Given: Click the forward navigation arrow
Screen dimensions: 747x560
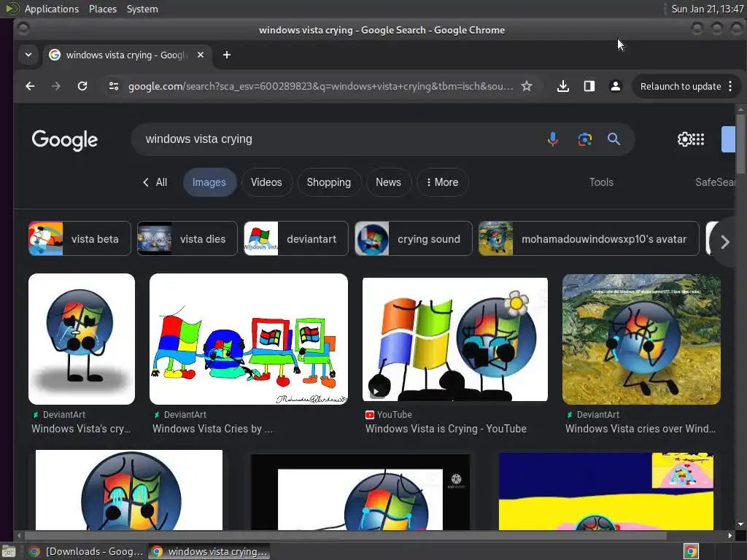Looking at the screenshot, I should coord(56,86).
